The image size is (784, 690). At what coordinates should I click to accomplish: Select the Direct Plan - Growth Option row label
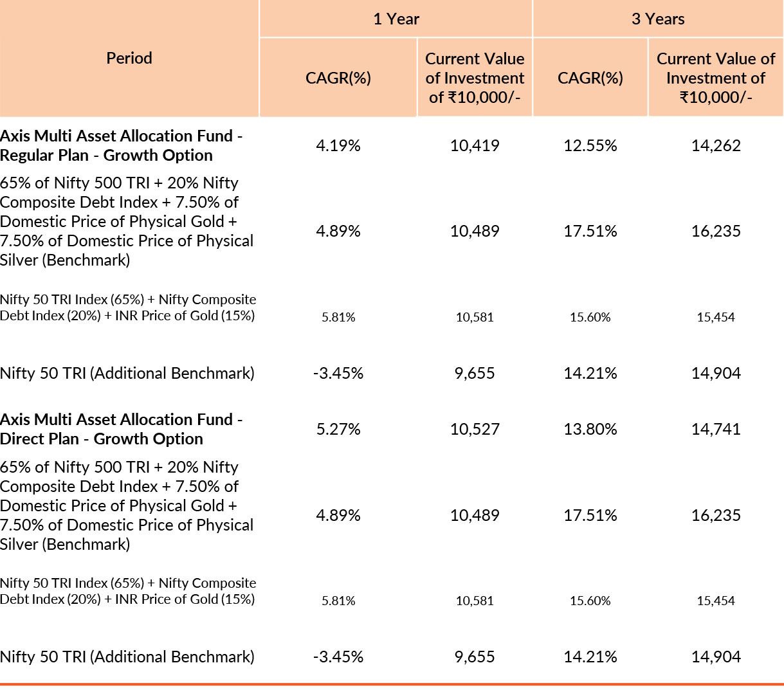(x=121, y=429)
